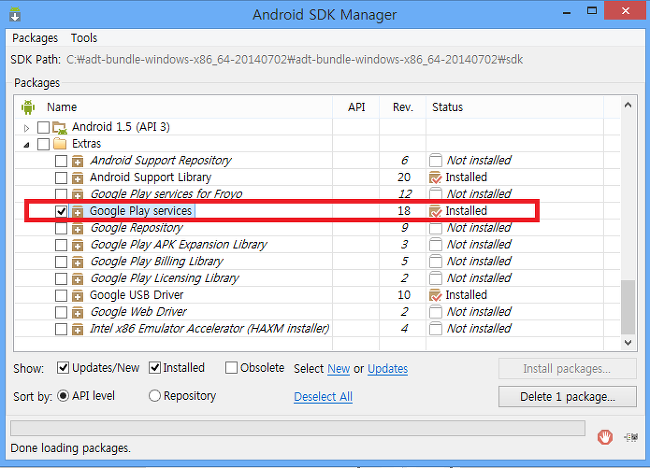Image resolution: width=650 pixels, height=468 pixels.
Task: Maximize the Android SDK Manager window
Action: click(x=592, y=11)
